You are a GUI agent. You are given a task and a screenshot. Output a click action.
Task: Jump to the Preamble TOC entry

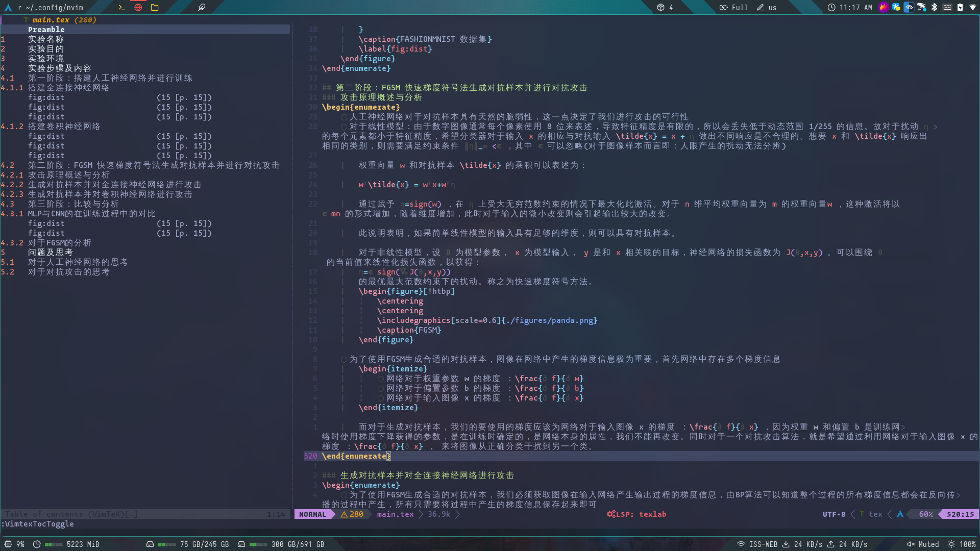click(46, 30)
